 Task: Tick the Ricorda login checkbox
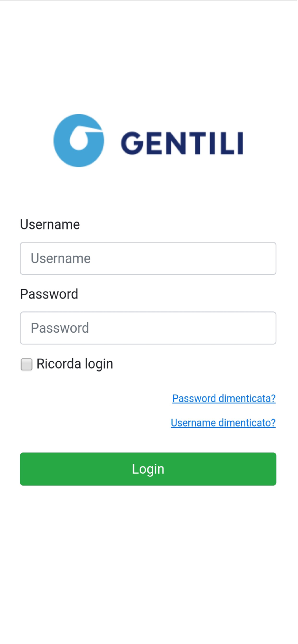(26, 365)
